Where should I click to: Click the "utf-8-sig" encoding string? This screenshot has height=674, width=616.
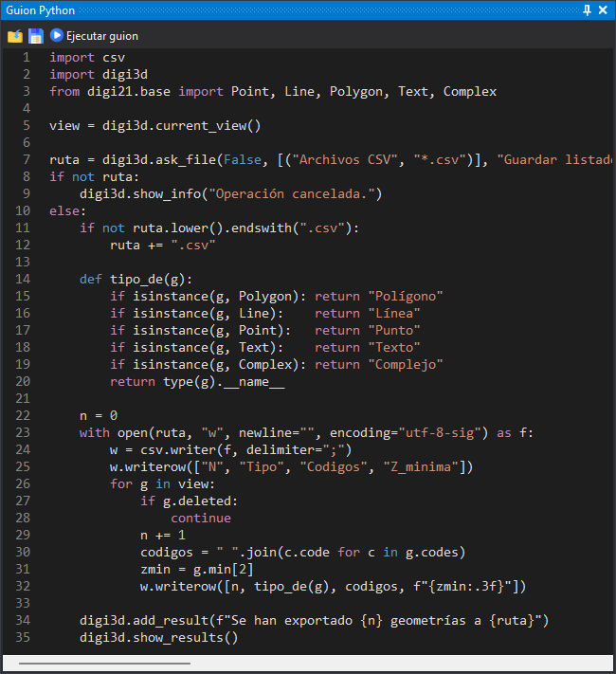click(x=440, y=433)
